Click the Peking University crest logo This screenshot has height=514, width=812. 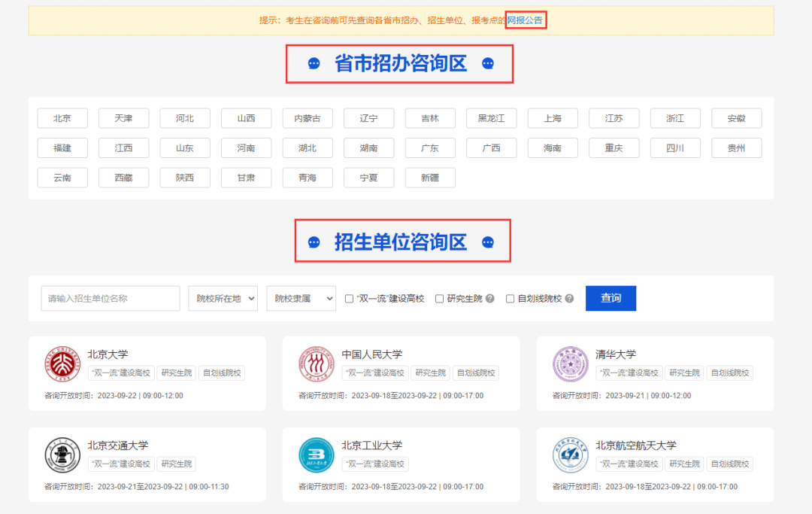[x=62, y=363]
